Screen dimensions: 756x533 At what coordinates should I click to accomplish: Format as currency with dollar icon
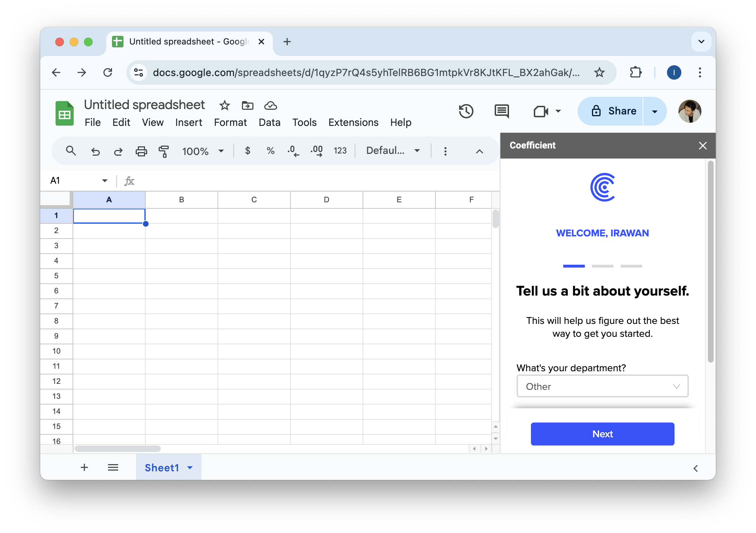[x=247, y=151]
